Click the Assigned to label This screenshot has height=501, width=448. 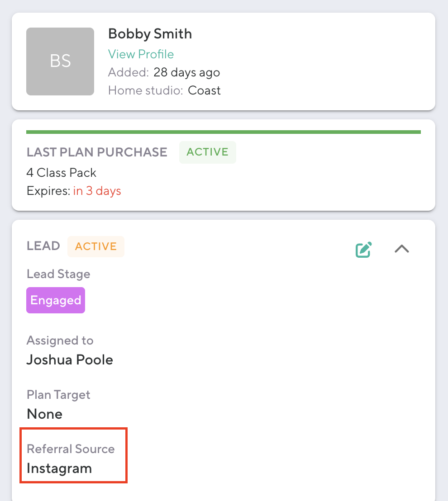pos(60,340)
